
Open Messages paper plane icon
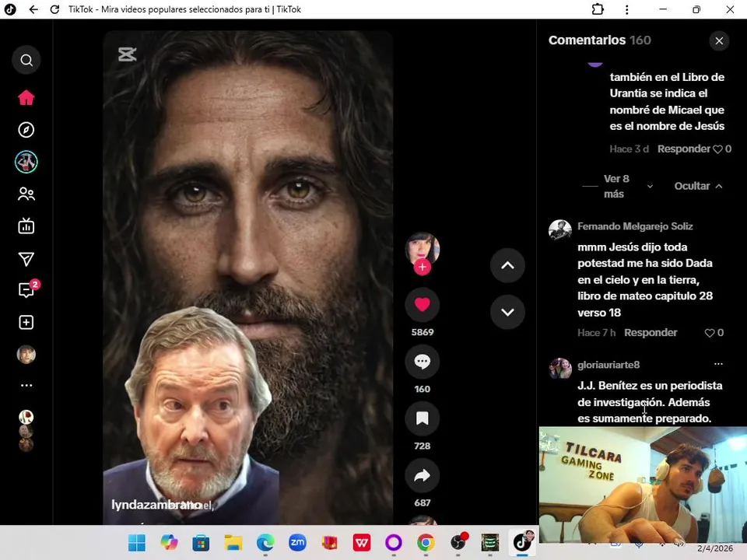click(x=26, y=258)
